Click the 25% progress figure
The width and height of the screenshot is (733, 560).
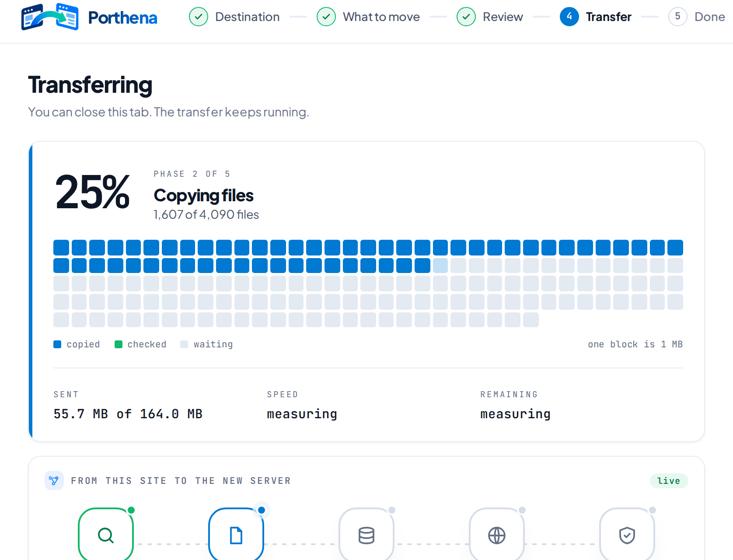tap(92, 192)
